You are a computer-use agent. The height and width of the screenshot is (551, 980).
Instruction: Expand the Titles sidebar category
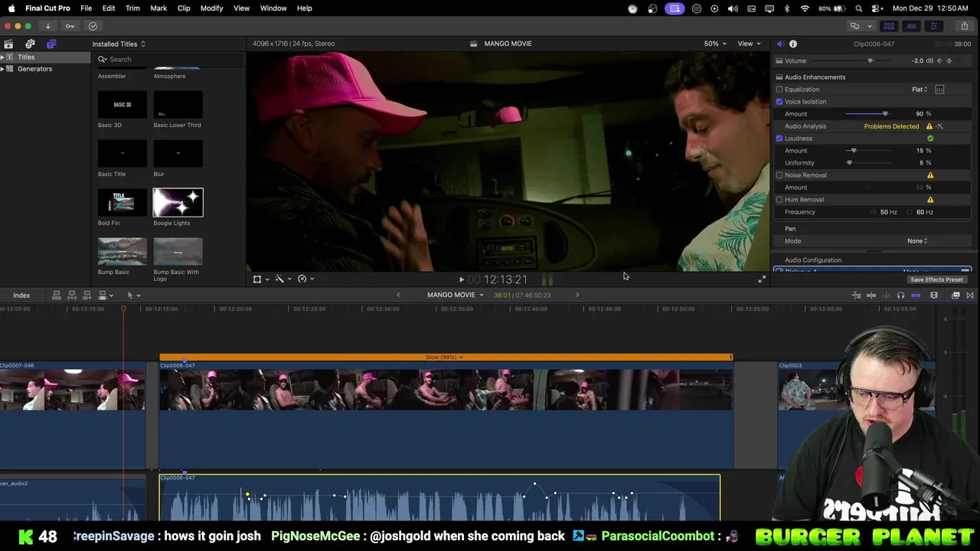point(3,57)
